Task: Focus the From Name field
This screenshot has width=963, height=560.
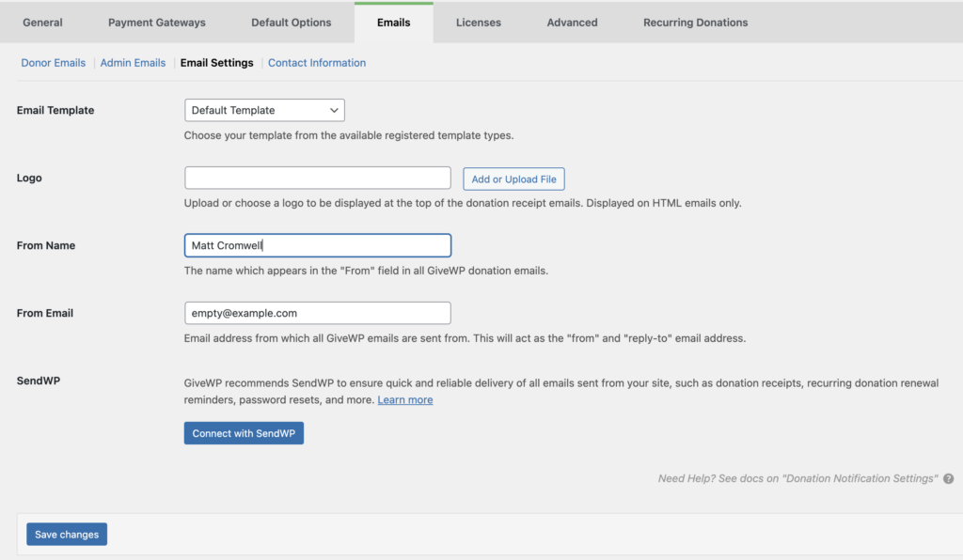Action: click(318, 245)
